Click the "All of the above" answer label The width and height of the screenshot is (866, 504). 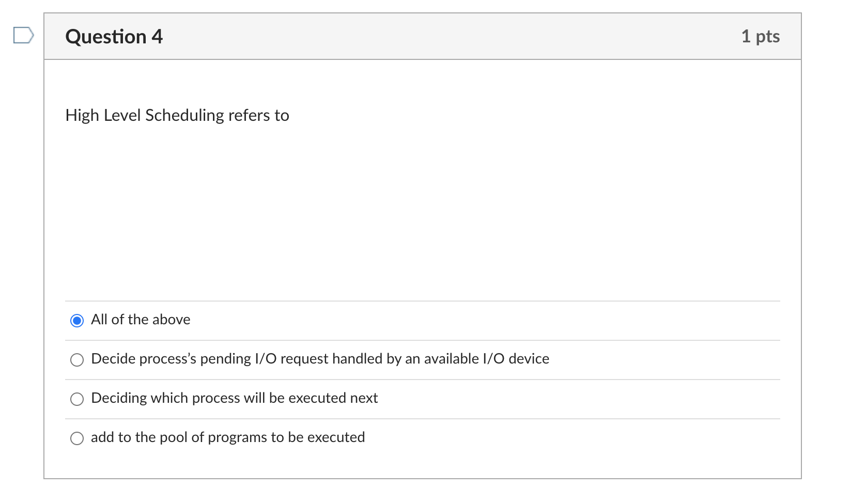point(140,320)
